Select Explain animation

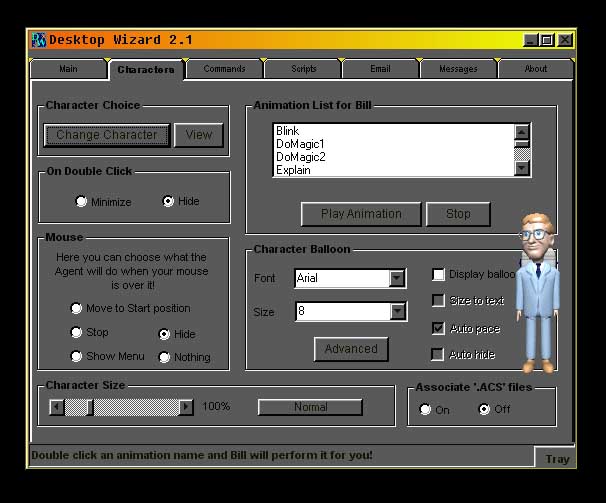(x=394, y=170)
